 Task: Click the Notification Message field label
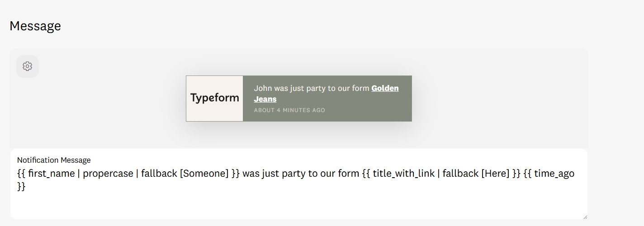pos(54,160)
